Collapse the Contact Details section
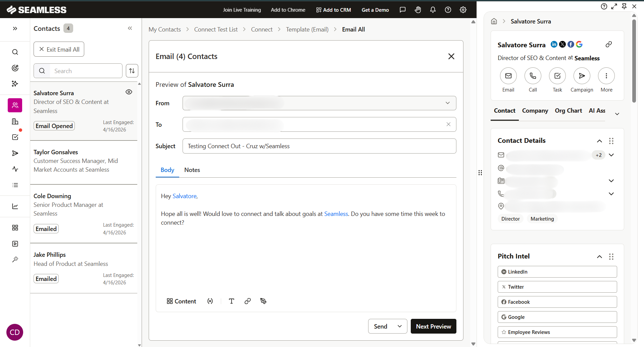 (x=599, y=141)
